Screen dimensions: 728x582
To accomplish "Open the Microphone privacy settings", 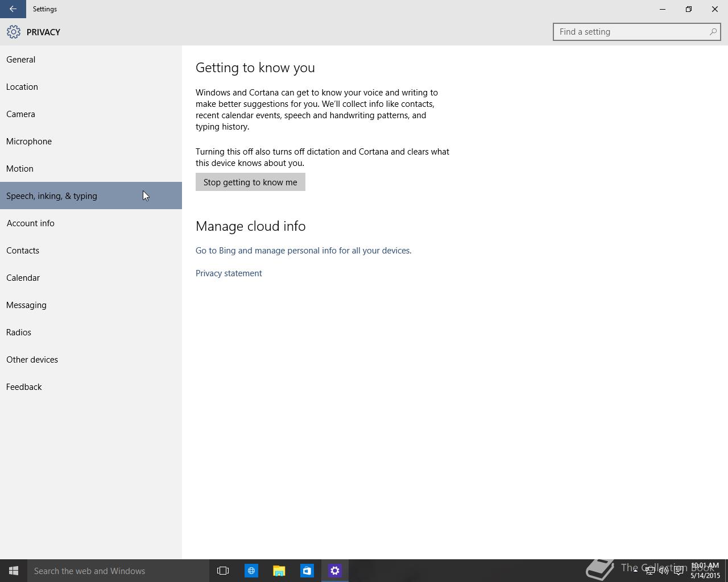I will pos(91,141).
